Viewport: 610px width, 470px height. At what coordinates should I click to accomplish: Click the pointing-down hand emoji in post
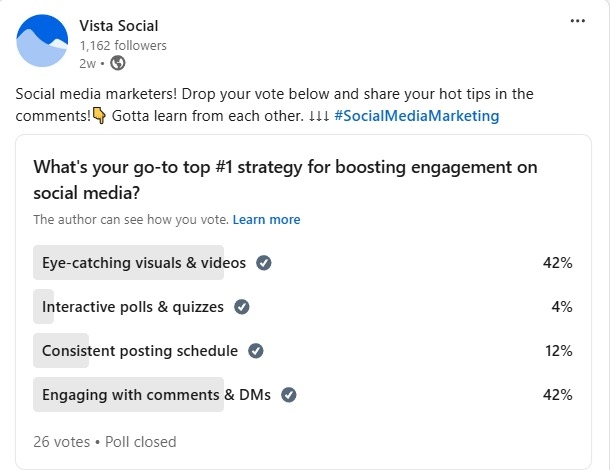pos(99,116)
